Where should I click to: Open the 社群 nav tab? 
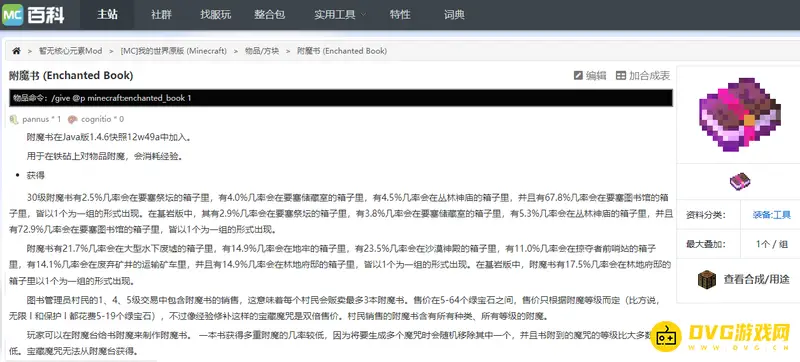[161, 14]
